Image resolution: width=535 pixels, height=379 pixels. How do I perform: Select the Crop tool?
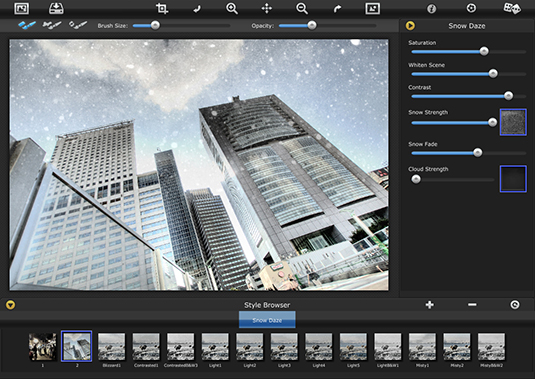tap(162, 8)
